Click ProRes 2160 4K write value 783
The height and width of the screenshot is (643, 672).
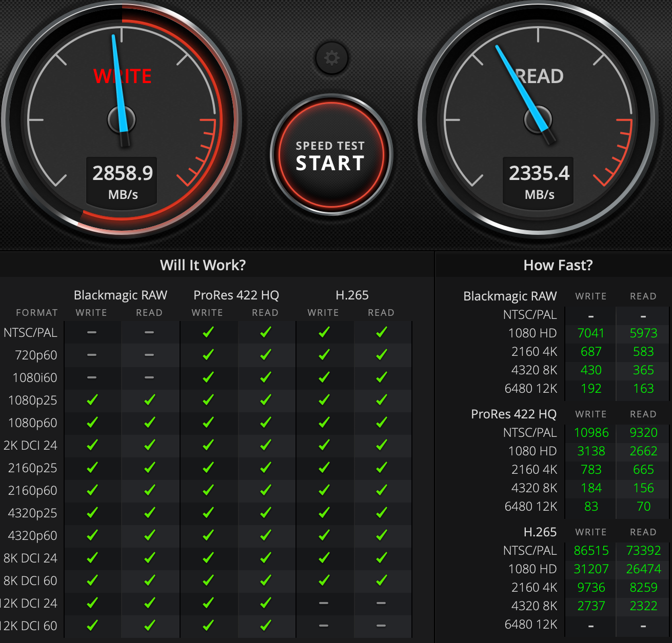pos(591,470)
